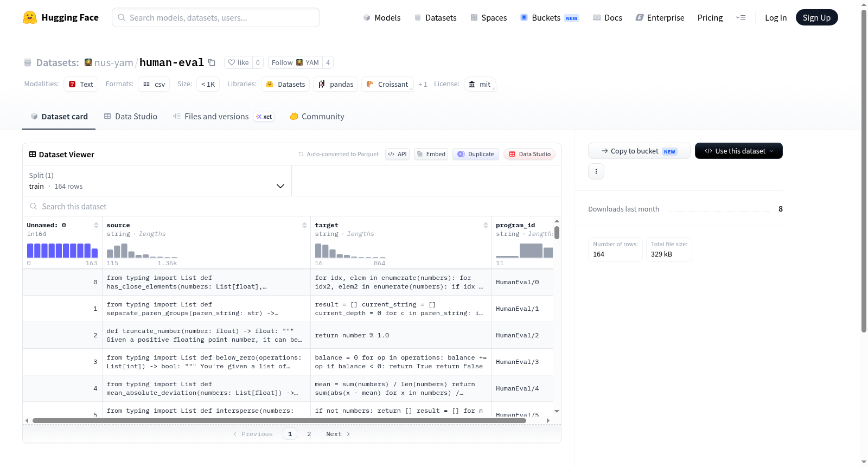Click the Next page button
Screen dimensions: 868x467
[x=338, y=434]
